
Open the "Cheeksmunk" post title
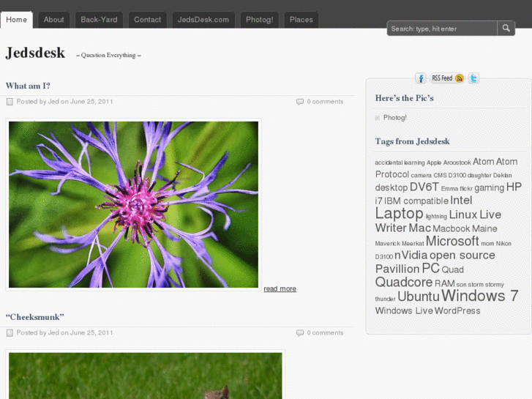coord(35,317)
